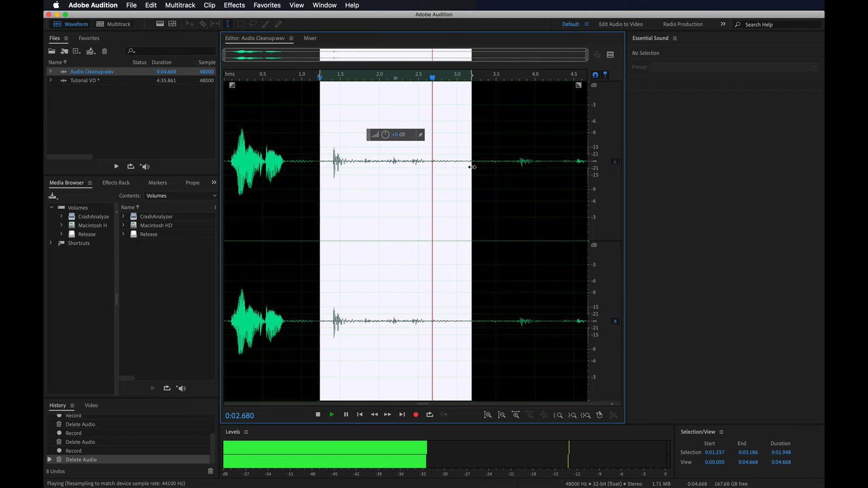
Task: Open the Apple menu
Action: pos(56,5)
